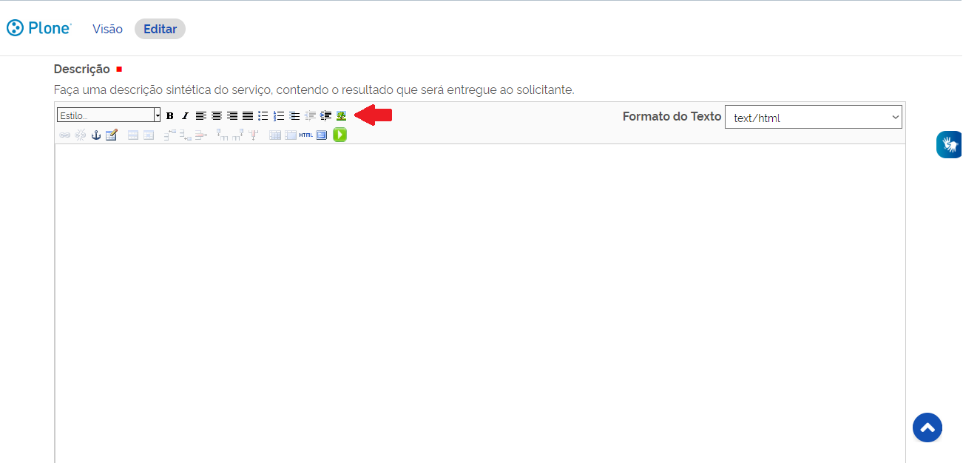Toggle bold formatting
Image resolution: width=980 pixels, height=463 pixels.
point(169,115)
